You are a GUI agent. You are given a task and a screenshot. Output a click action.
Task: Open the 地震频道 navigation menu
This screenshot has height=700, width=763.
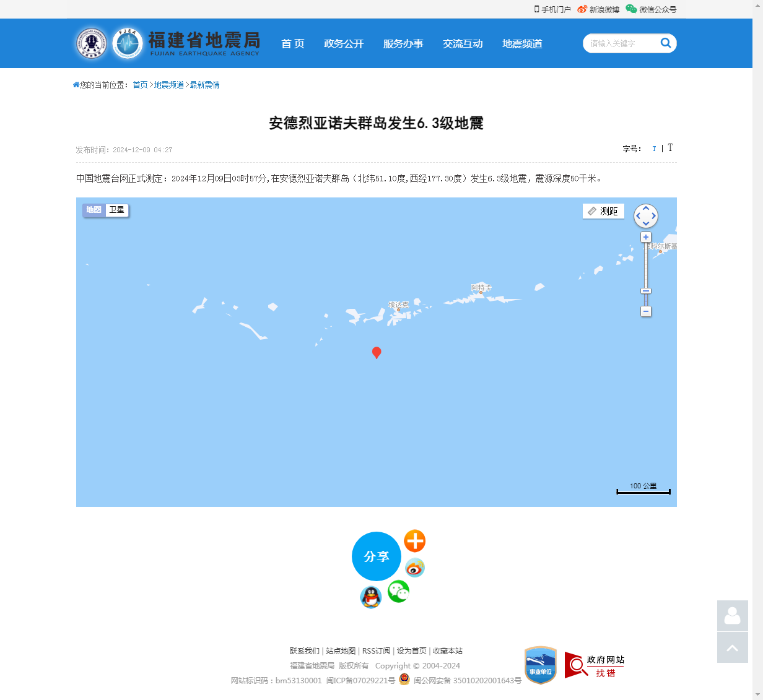point(522,43)
